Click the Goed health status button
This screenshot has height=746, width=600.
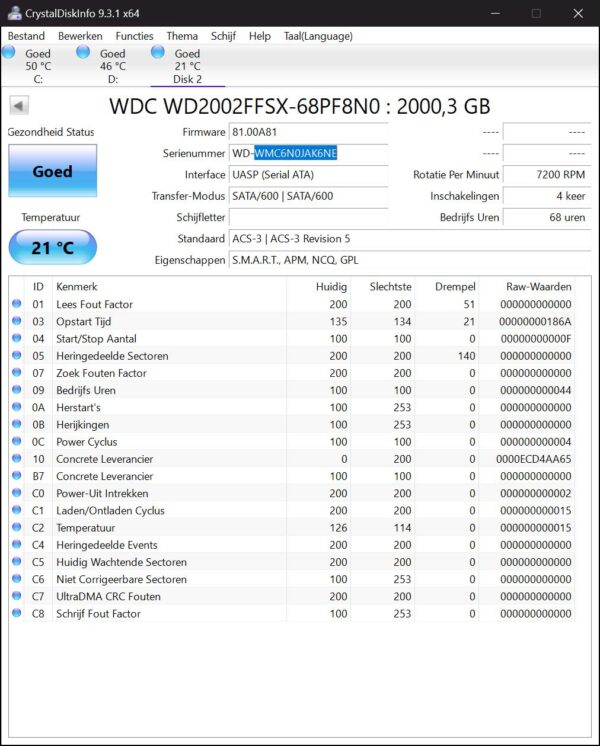point(52,171)
